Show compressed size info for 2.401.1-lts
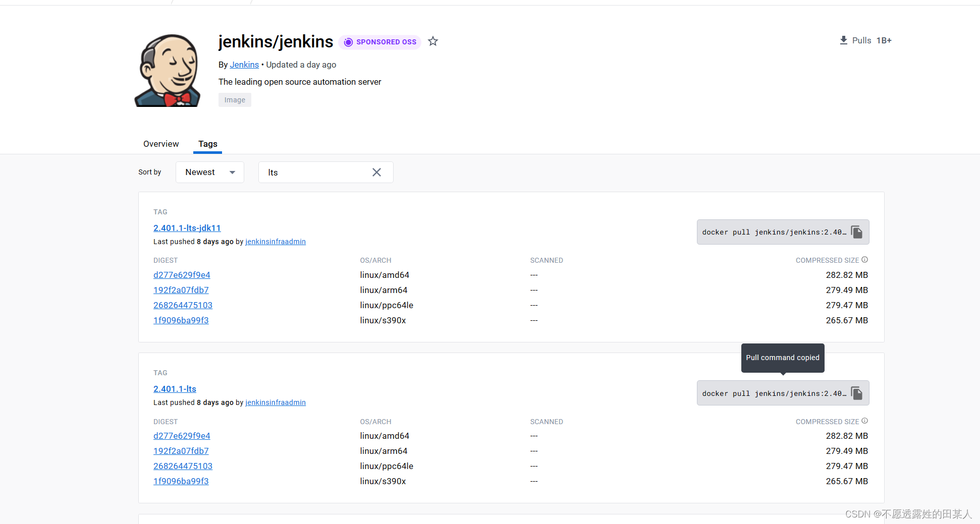980x524 pixels. coord(864,421)
